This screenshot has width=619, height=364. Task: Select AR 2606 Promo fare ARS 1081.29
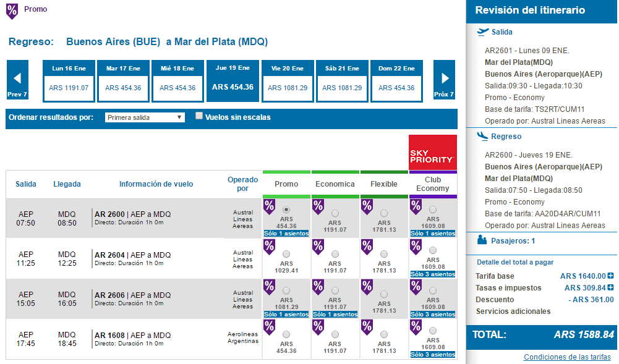coord(286,290)
